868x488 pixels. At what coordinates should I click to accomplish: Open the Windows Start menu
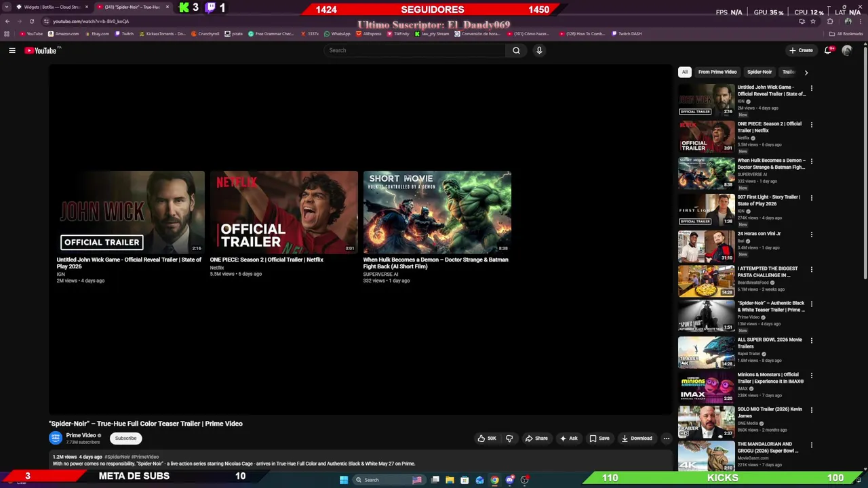tap(344, 480)
